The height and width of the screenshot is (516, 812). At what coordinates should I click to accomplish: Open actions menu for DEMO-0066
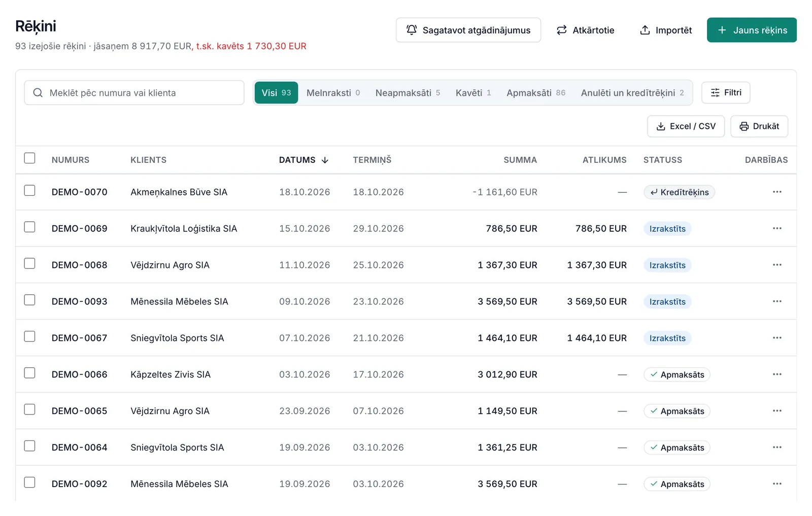click(777, 374)
